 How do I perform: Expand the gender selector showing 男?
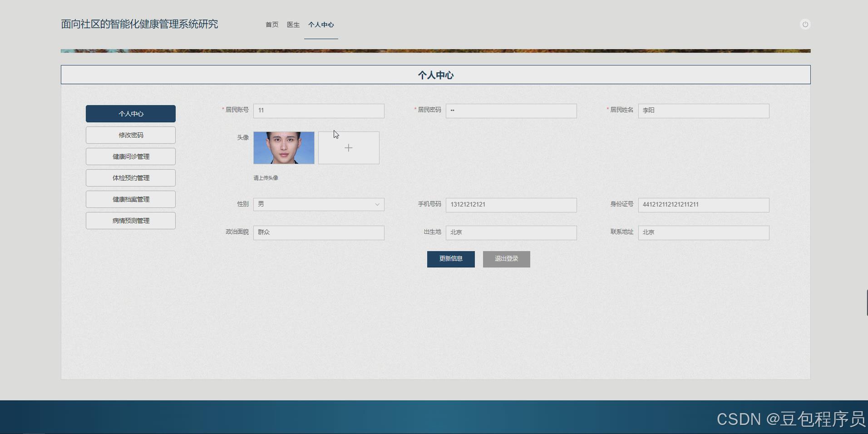(318, 204)
